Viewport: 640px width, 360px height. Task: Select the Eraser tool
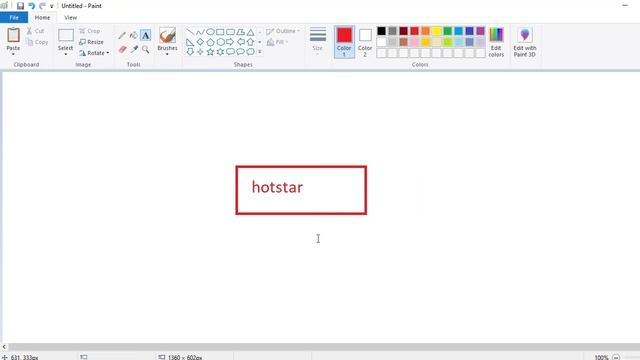pos(122,49)
